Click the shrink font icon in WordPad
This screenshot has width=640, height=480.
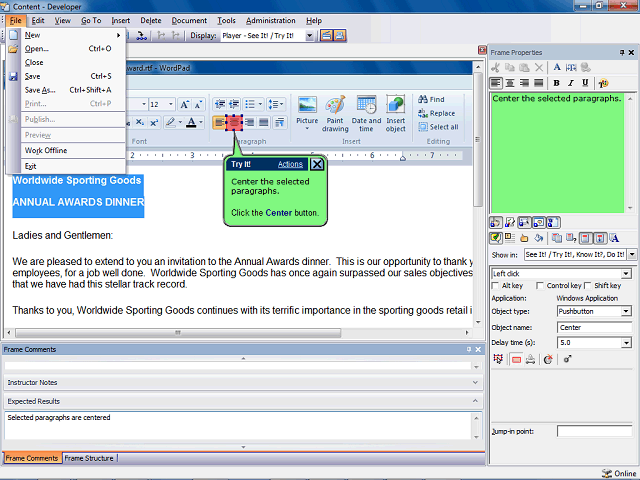tap(198, 104)
